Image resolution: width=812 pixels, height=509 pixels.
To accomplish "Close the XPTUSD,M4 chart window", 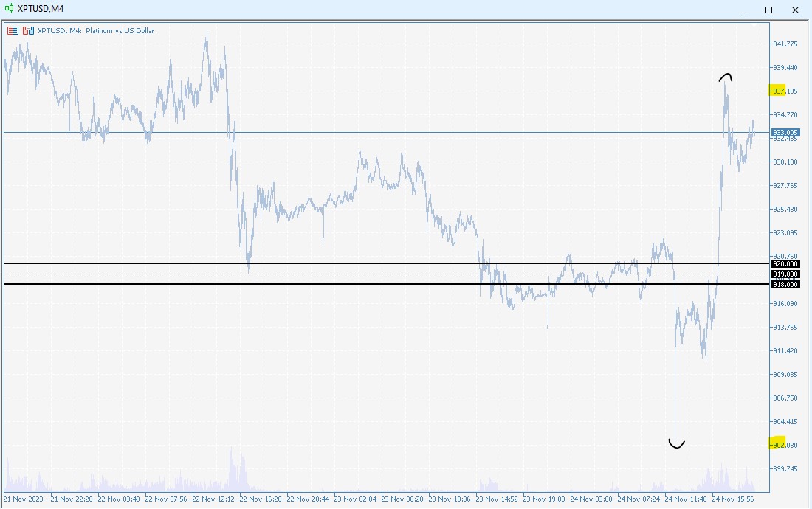I will (795, 10).
